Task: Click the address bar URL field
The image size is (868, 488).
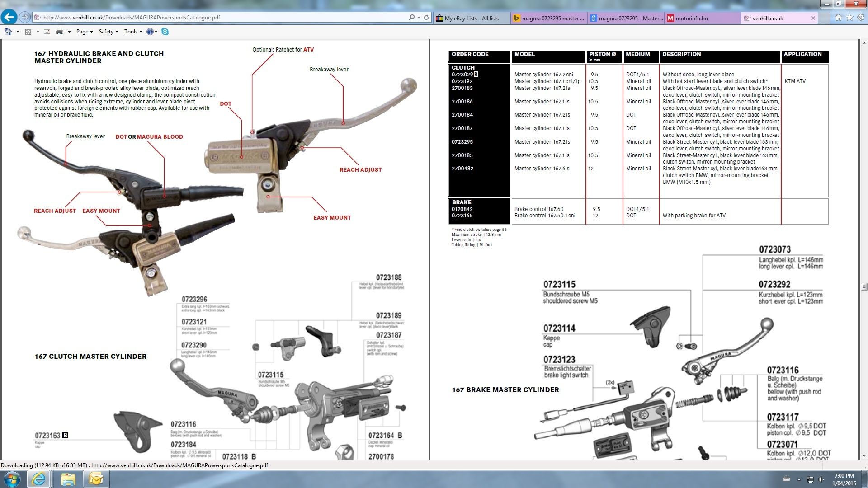Action: (x=222, y=18)
